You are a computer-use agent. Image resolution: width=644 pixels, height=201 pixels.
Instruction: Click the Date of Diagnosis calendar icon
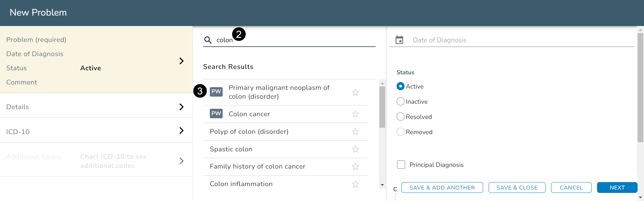coord(399,40)
